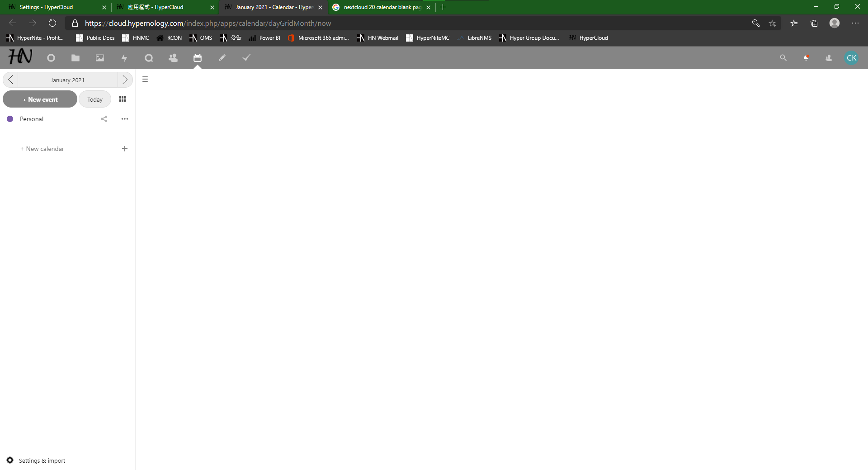Image resolution: width=868 pixels, height=470 pixels.
Task: Open browser Collections
Action: click(814, 23)
